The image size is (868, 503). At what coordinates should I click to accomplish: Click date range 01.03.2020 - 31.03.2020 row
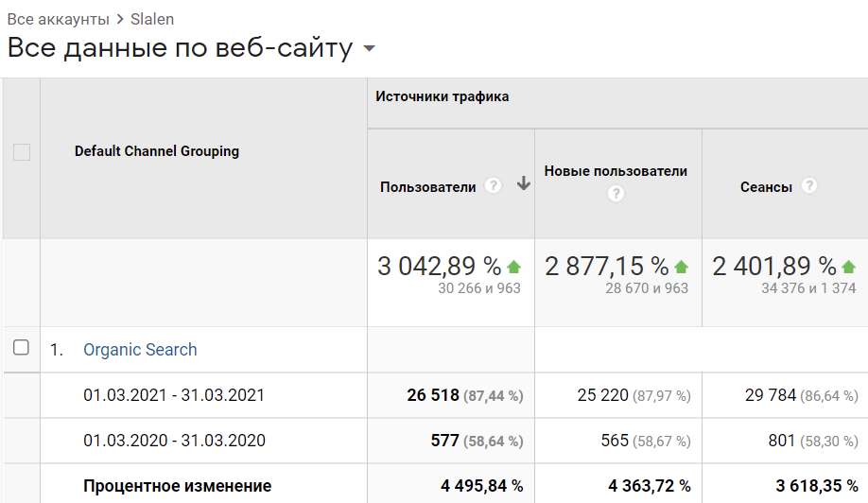tap(174, 441)
